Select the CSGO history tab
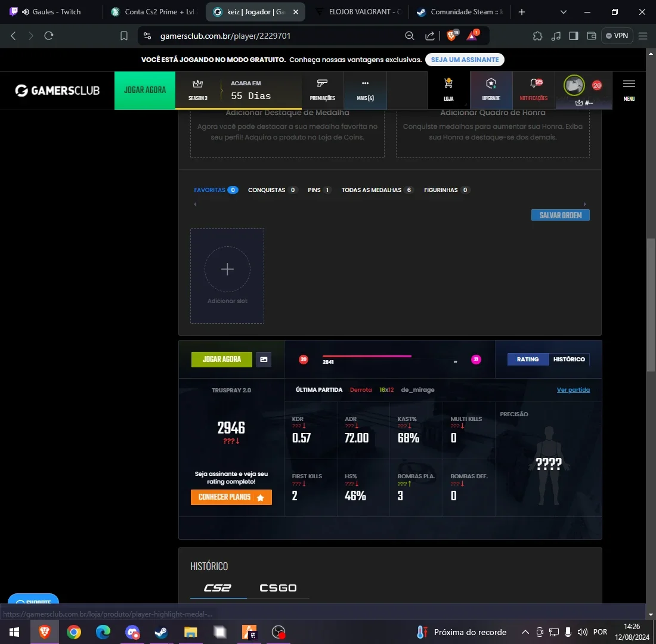The image size is (656, 644). tap(279, 588)
